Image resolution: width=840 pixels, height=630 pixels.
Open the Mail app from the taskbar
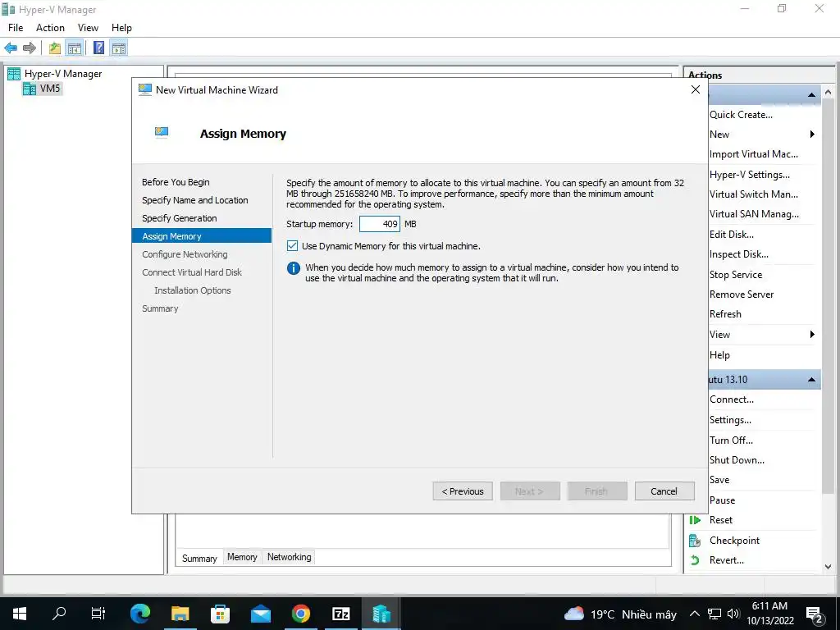[x=260, y=614]
